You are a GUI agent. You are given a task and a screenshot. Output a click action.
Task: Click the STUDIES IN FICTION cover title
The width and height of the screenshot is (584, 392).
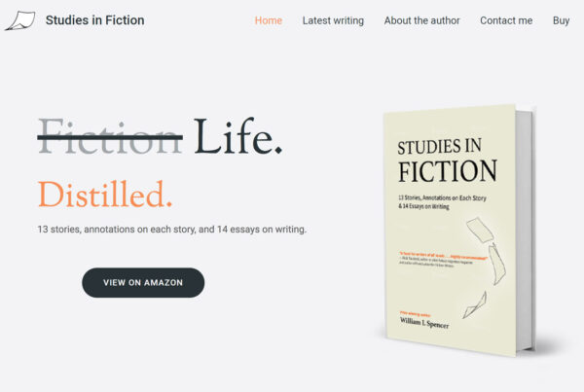click(x=447, y=160)
